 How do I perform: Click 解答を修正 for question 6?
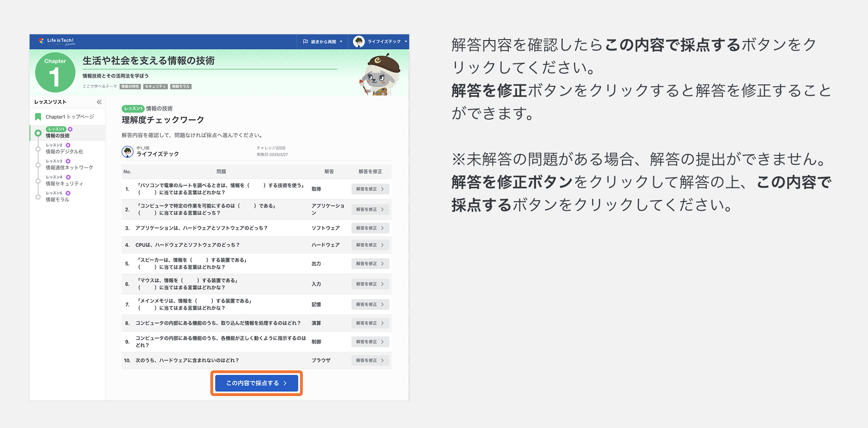(x=370, y=284)
